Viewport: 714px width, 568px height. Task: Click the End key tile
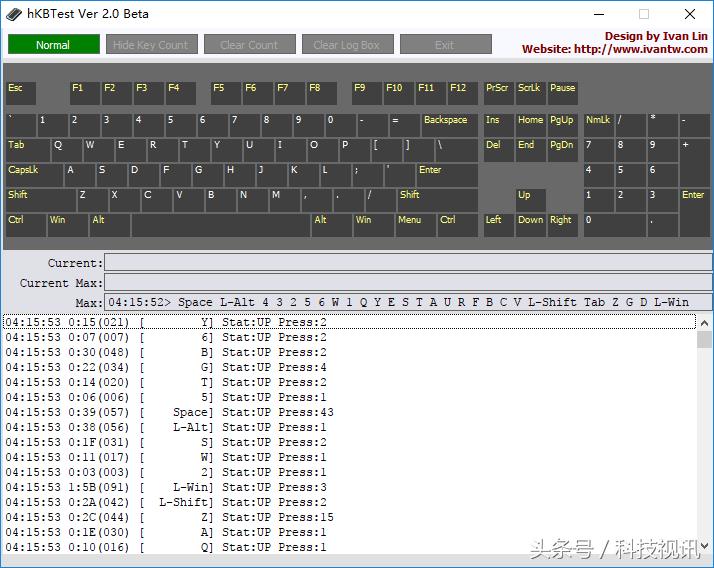click(530, 150)
